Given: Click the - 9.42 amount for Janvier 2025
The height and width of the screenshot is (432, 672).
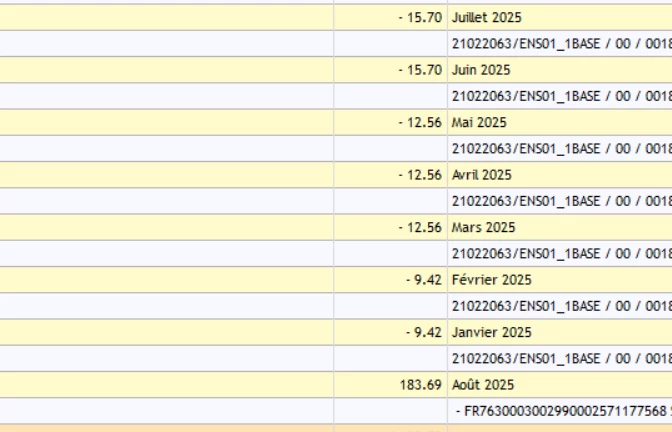Looking at the screenshot, I should 424,333.
